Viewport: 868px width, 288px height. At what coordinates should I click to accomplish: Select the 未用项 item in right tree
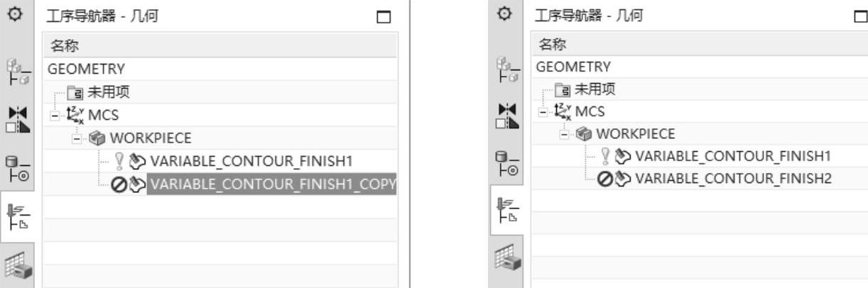click(x=590, y=89)
